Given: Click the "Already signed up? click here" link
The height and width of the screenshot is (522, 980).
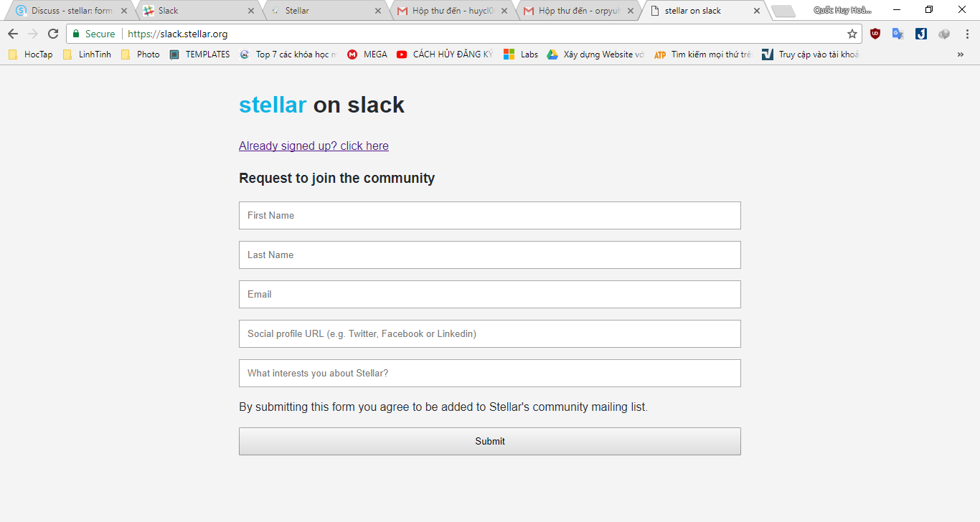Looking at the screenshot, I should point(314,146).
